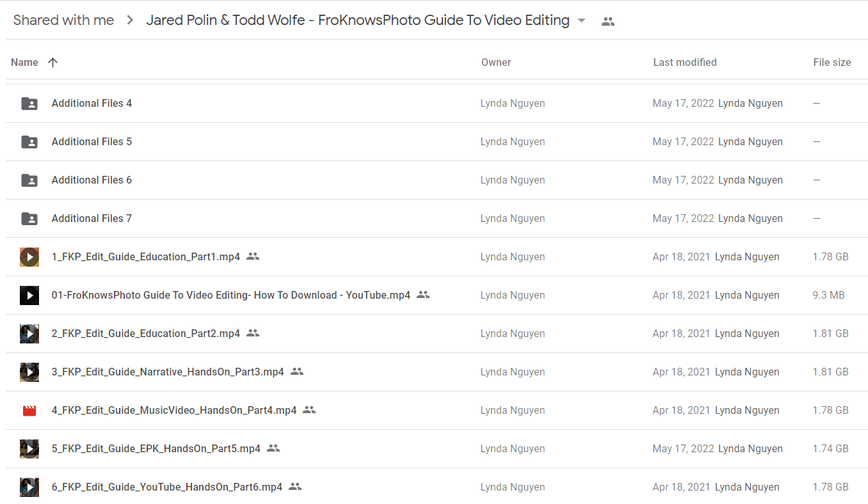868x504 pixels.
Task: Click the breadcrumb chevron after Shared with me
Action: 130,20
